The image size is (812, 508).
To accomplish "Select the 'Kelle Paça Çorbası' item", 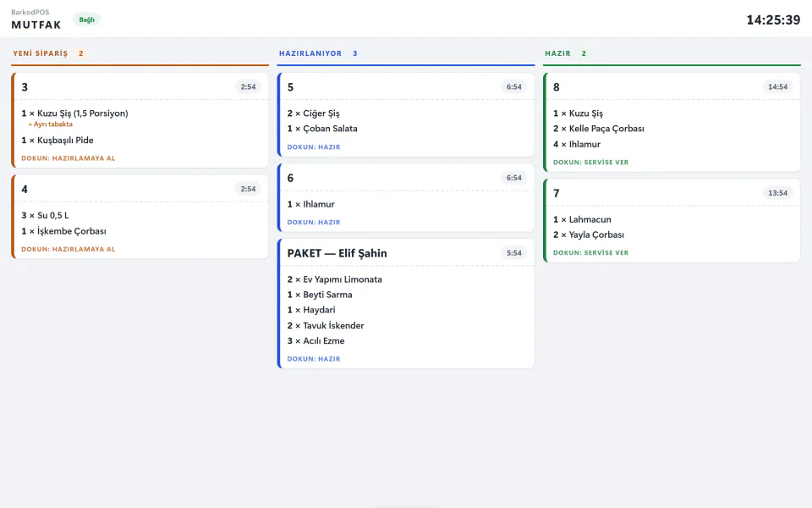I will point(599,129).
